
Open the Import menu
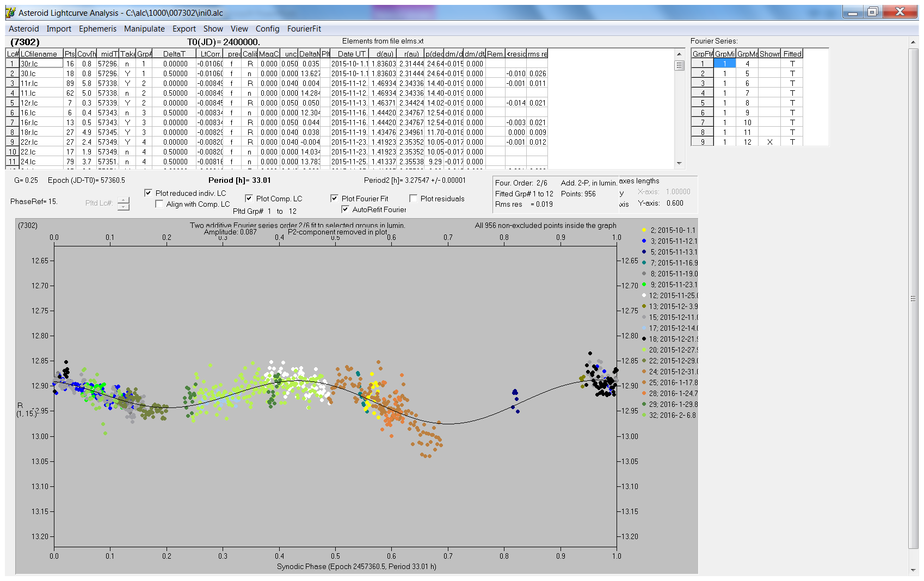pyautogui.click(x=59, y=29)
